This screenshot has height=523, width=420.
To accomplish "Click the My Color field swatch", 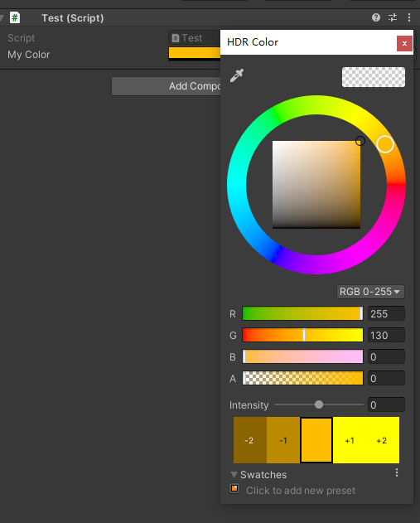I will (195, 54).
